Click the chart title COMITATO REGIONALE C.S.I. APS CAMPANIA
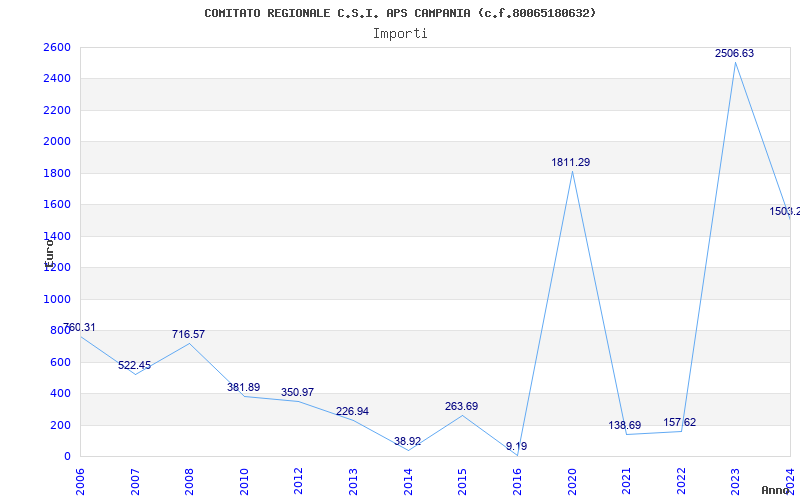Screen dimensions: 800x500 tap(400, 13)
